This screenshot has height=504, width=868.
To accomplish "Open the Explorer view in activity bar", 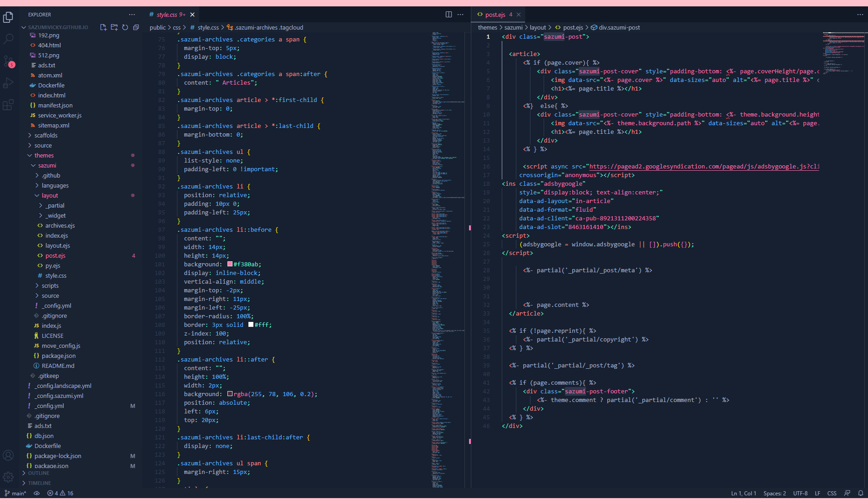I will (8, 17).
